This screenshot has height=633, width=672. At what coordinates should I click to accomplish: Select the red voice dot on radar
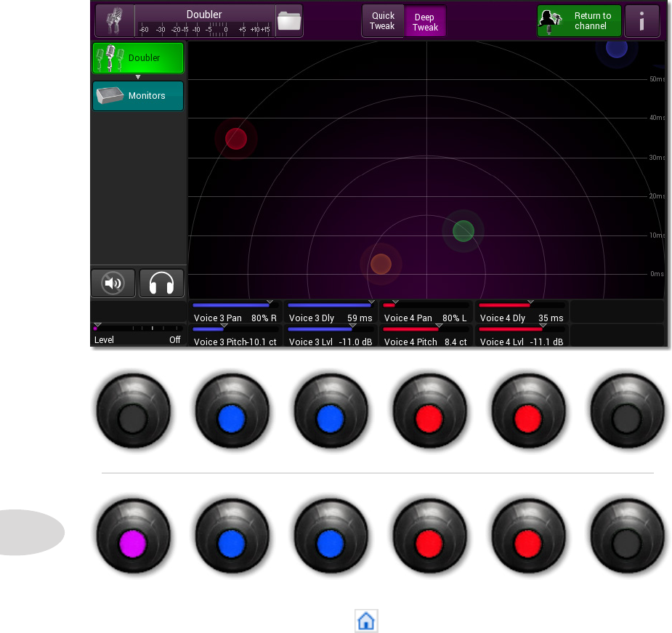[x=236, y=139]
